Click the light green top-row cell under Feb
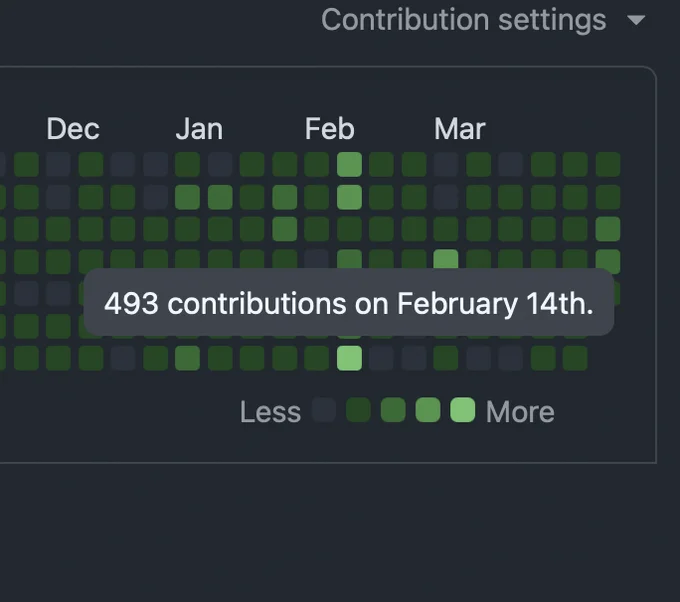 coord(350,164)
